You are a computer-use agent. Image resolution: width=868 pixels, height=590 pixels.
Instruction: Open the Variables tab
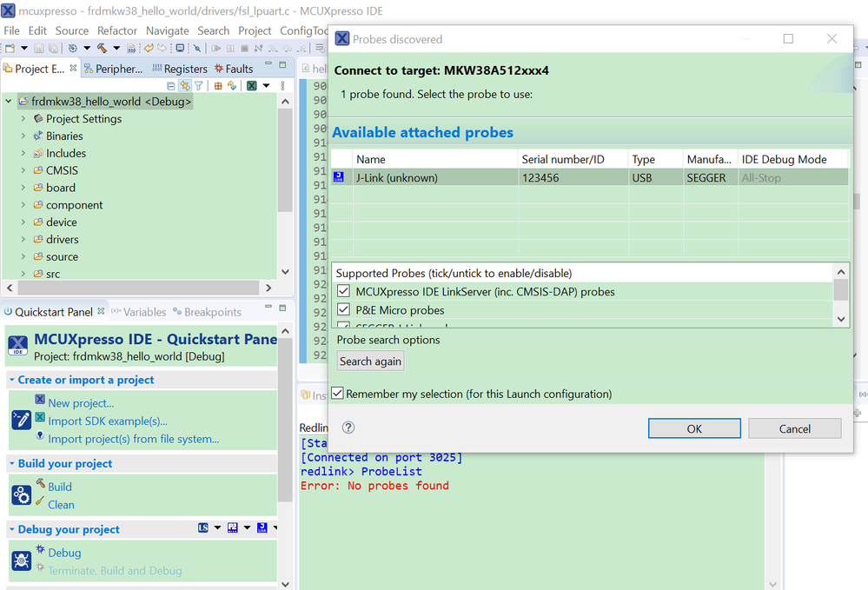pos(138,312)
